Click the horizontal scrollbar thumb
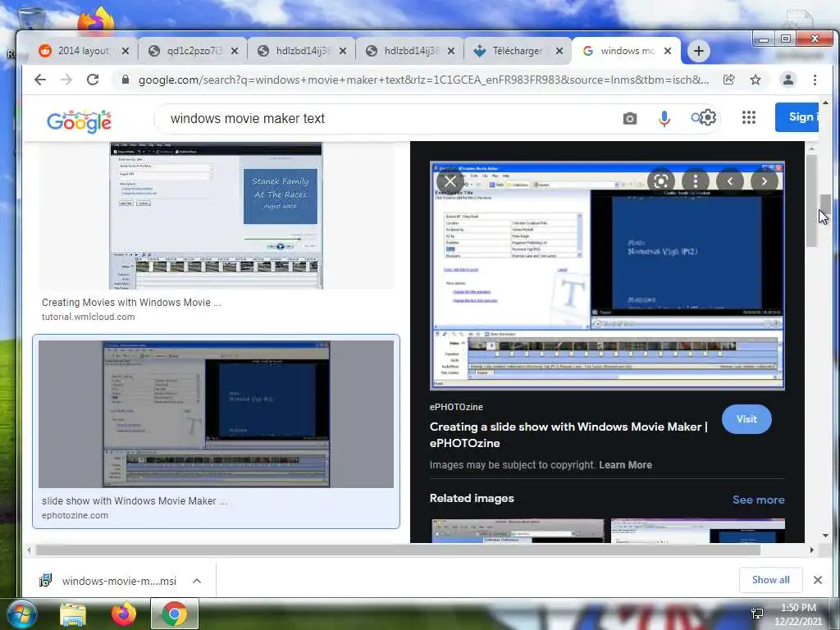The image size is (840, 630). (x=398, y=550)
